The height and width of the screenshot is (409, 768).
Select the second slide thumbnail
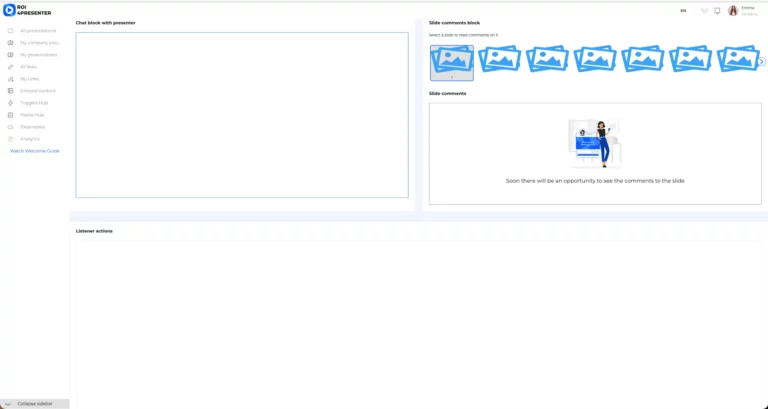coord(499,59)
